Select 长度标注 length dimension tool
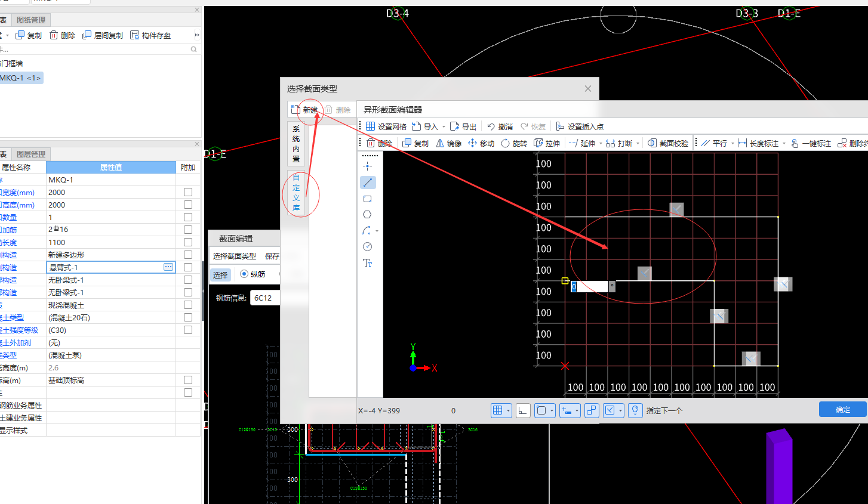 coord(758,143)
